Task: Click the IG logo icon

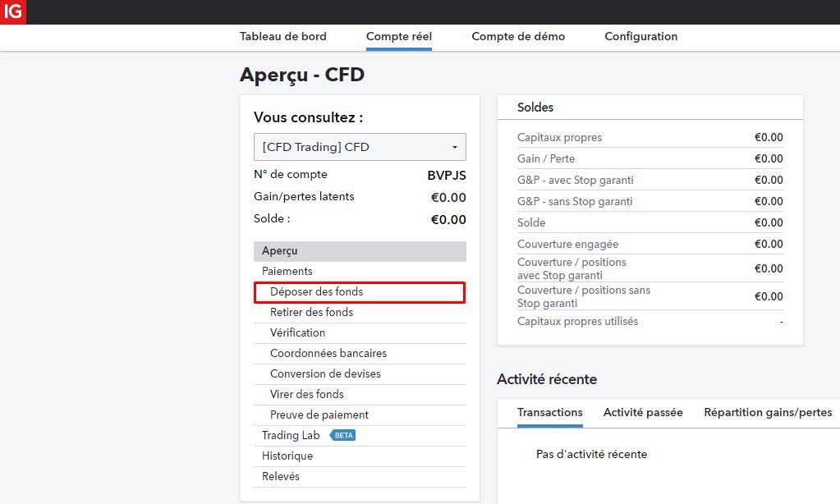Action: point(12,12)
